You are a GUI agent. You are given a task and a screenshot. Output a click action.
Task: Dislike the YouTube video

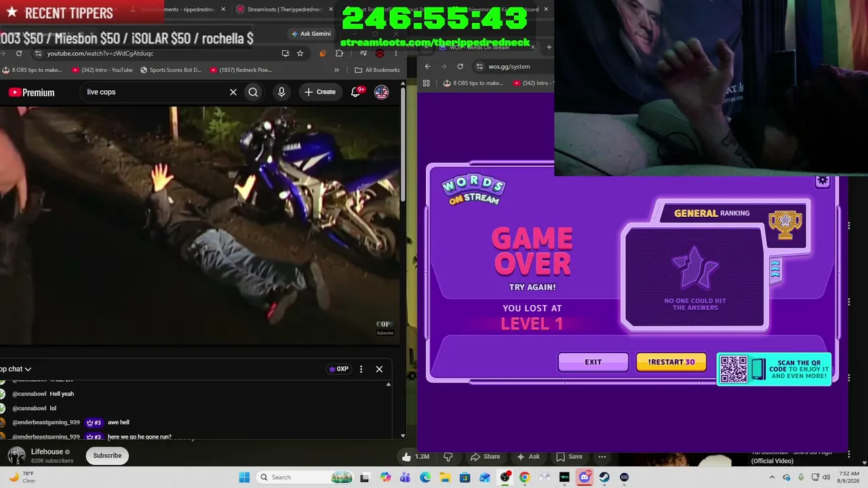tap(448, 456)
